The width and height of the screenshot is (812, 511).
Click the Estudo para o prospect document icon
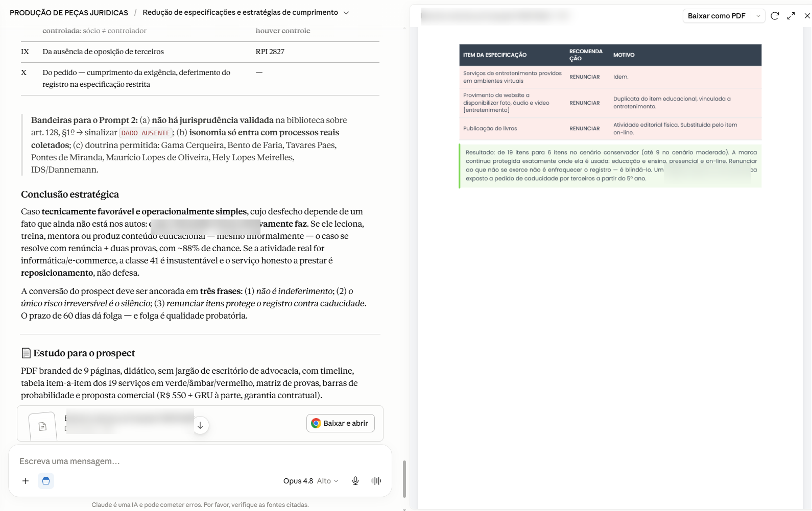tap(26, 353)
